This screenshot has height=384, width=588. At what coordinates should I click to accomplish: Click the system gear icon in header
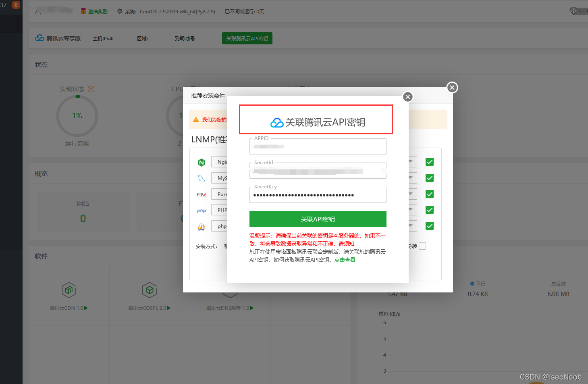[119, 11]
